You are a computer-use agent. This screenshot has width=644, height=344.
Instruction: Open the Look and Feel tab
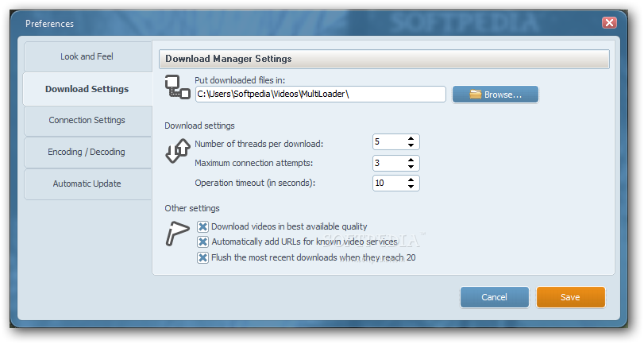88,56
